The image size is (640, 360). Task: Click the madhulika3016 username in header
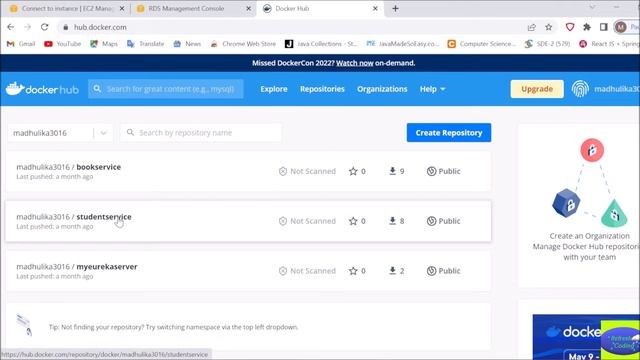coord(617,89)
